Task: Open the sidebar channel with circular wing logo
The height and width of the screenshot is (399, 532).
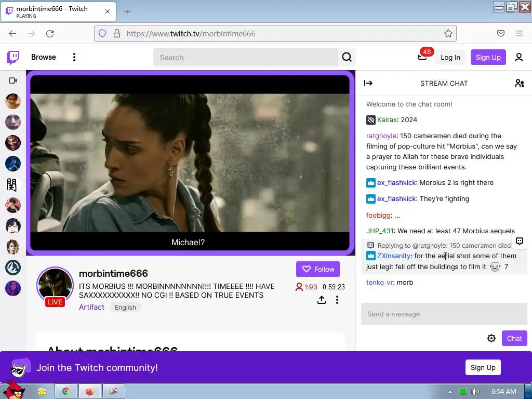Action: (x=13, y=268)
